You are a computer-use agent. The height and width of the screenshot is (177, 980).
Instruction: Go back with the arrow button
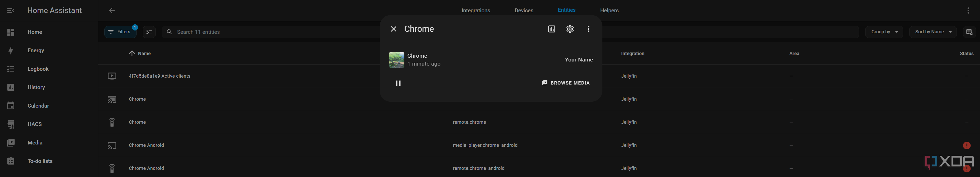112,10
